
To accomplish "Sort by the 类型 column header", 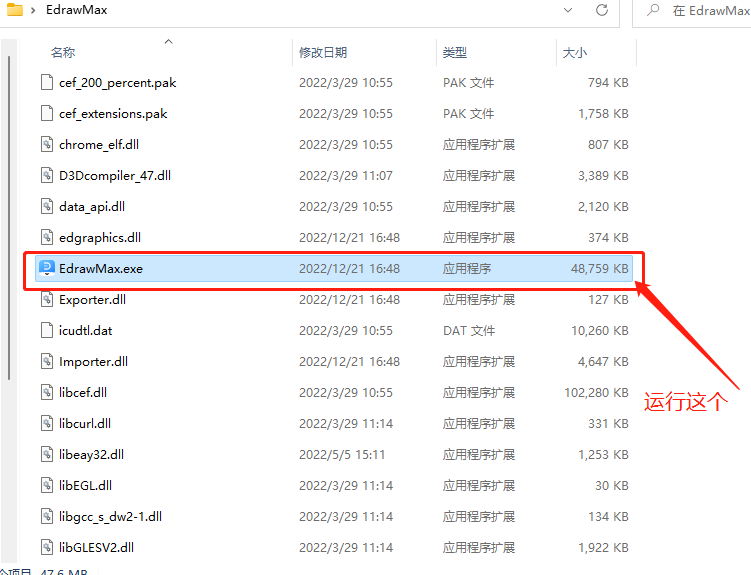I will pyautogui.click(x=455, y=52).
